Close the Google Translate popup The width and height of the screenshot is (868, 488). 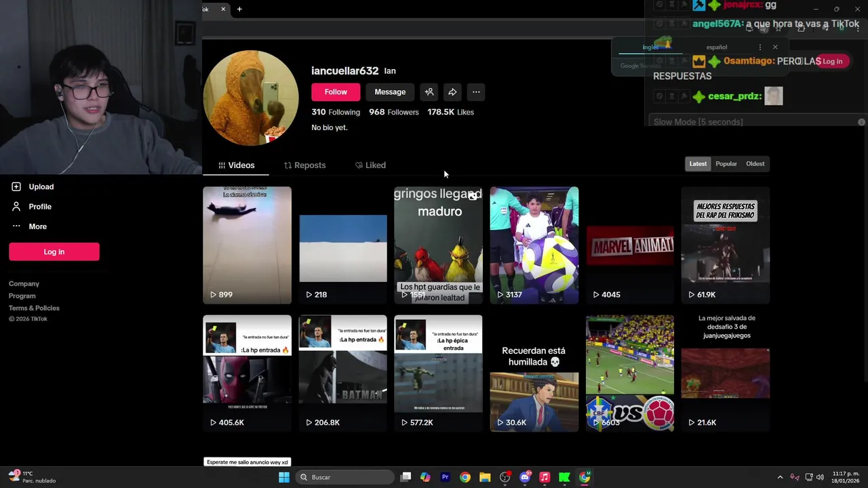click(775, 47)
